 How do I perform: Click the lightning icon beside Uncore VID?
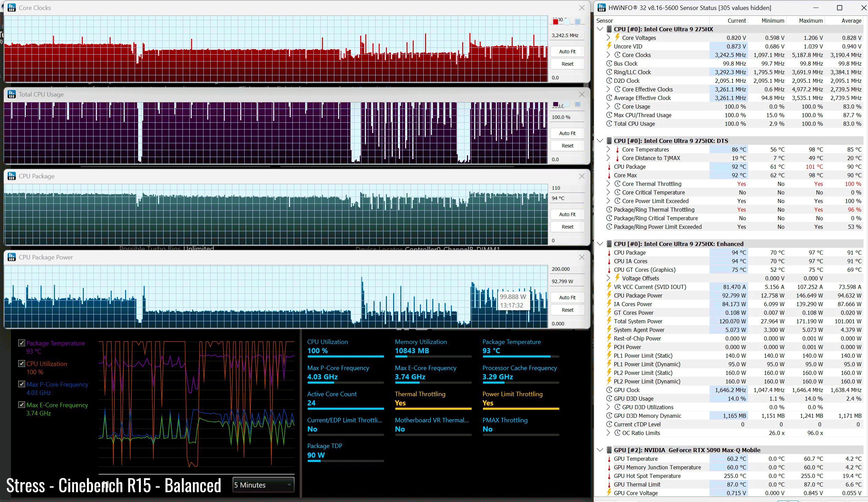[609, 46]
